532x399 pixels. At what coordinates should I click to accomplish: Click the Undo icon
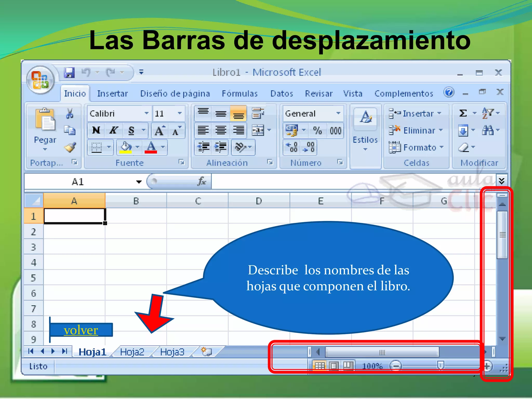point(86,72)
